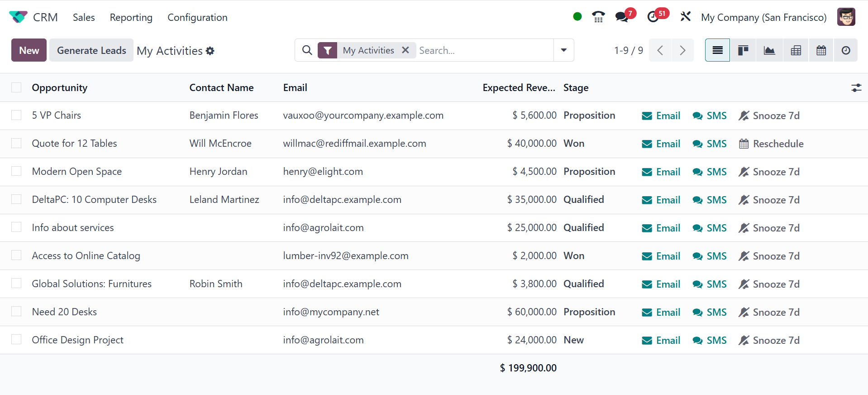This screenshot has width=868, height=395.
Task: Open My Activities gear actions menu
Action: [x=210, y=51]
